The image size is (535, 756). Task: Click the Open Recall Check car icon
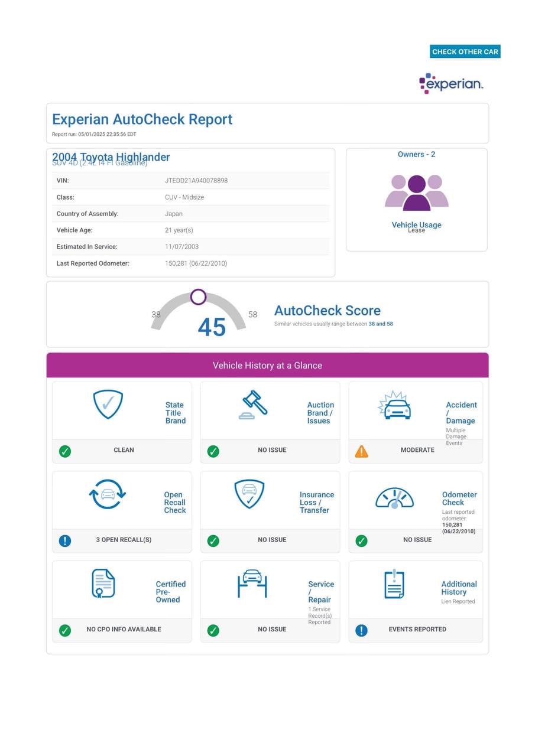pyautogui.click(x=108, y=494)
